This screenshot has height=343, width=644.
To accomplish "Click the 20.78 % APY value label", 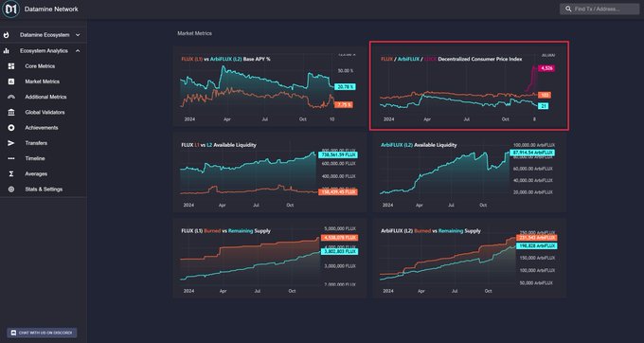I will click(345, 86).
